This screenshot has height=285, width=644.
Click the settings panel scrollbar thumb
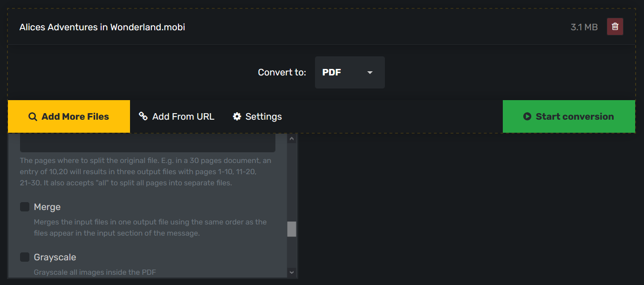[x=292, y=229]
